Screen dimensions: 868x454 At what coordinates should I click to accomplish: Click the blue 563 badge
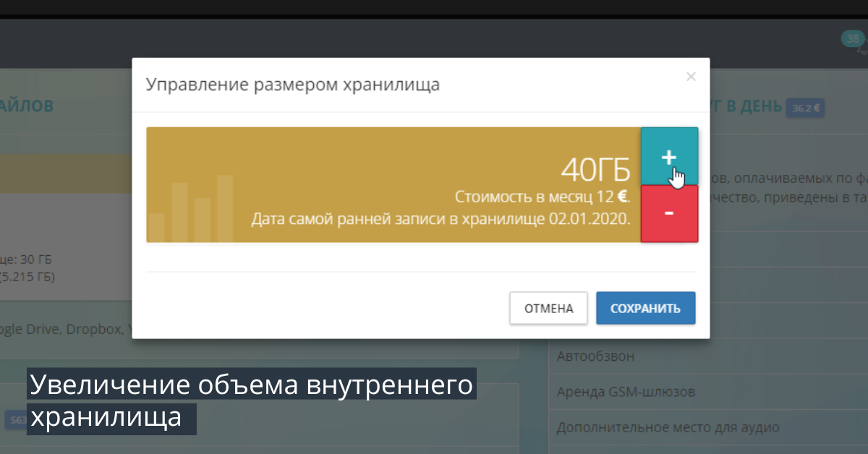pyautogui.click(x=14, y=419)
